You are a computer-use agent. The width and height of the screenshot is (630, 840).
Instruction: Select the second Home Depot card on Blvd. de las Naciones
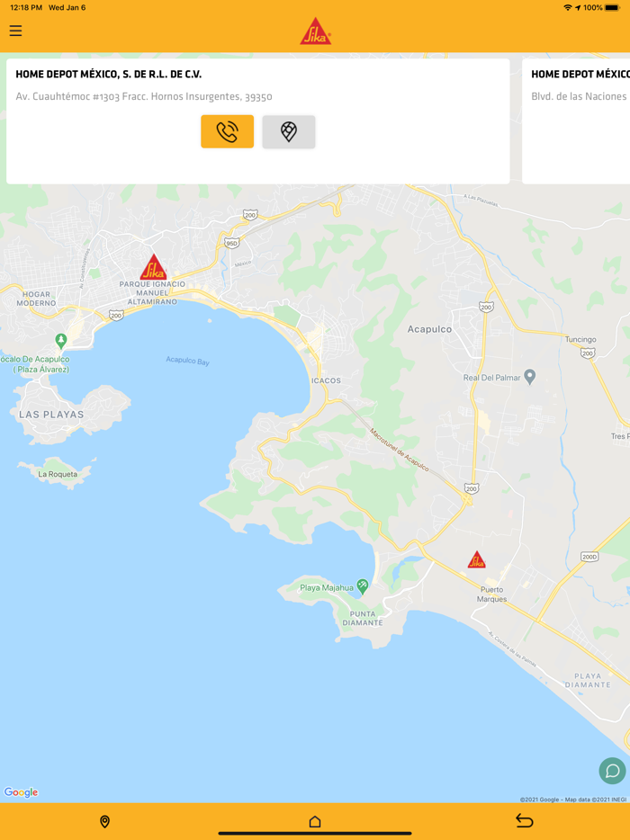(576, 121)
